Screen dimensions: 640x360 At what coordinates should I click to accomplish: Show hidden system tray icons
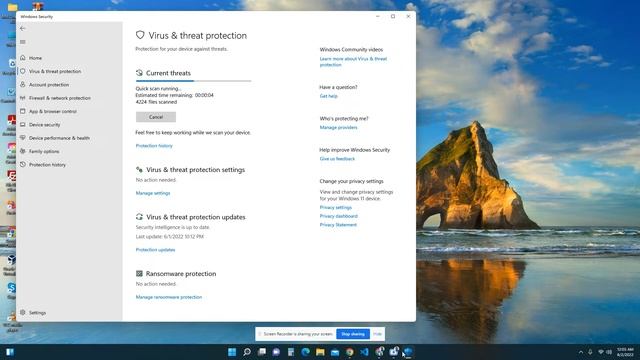(581, 352)
